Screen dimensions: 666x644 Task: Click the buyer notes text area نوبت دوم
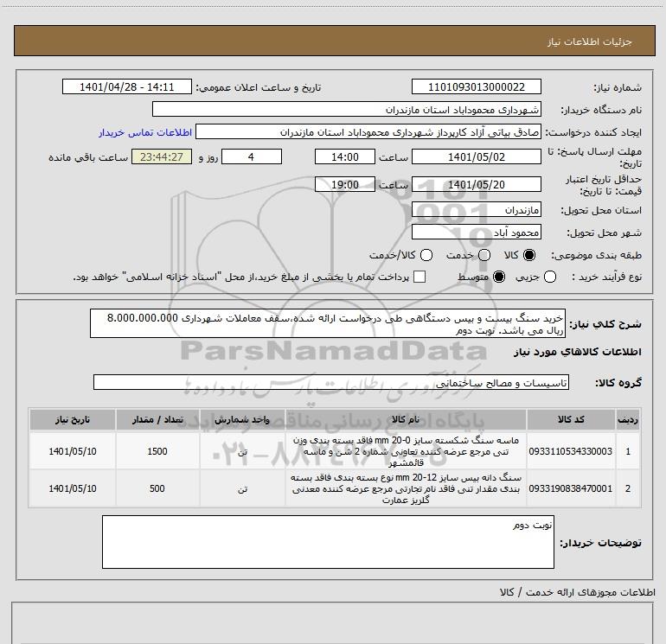[328, 542]
